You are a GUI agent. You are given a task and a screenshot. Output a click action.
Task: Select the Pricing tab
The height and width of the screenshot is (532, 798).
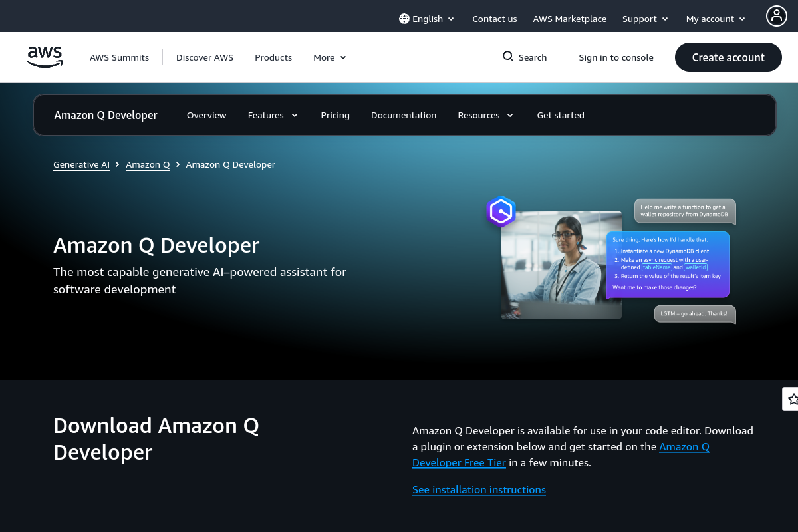pyautogui.click(x=335, y=115)
